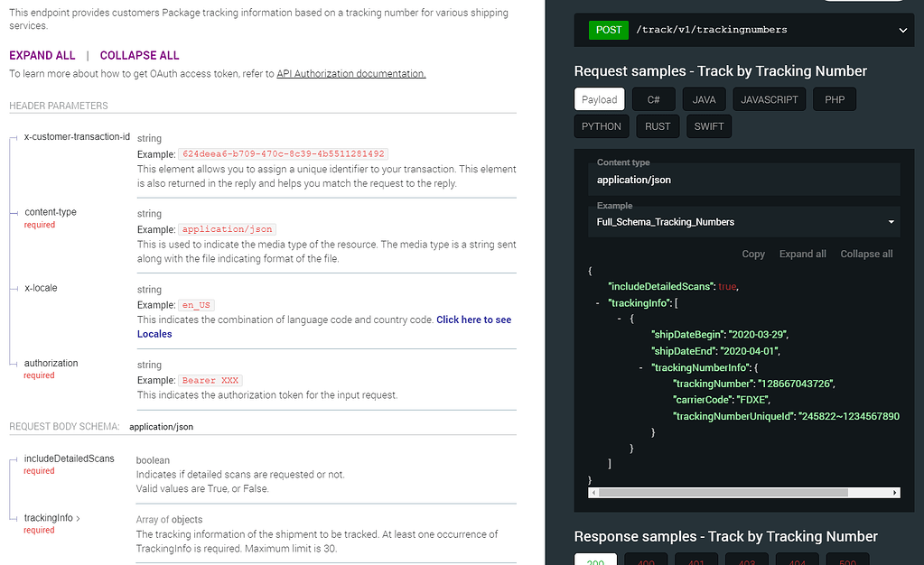Screen dimensions: 924x565
Task: View the 400 response sample
Action: click(645, 561)
